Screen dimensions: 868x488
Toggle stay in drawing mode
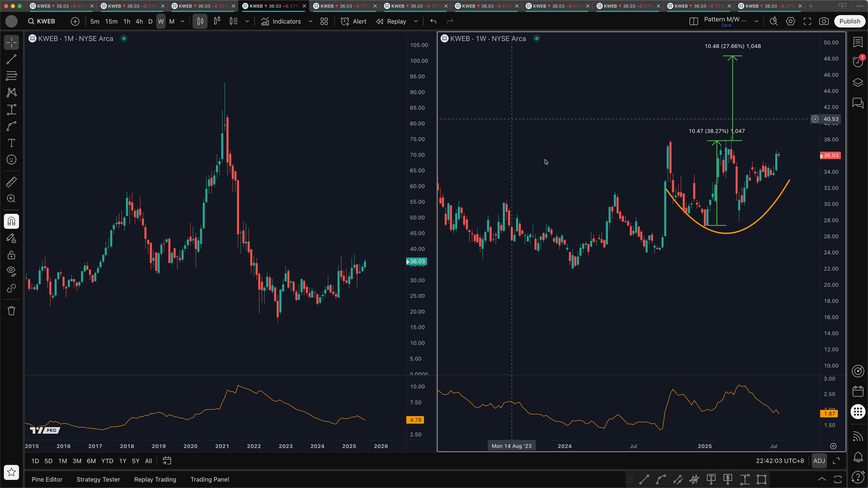12,238
